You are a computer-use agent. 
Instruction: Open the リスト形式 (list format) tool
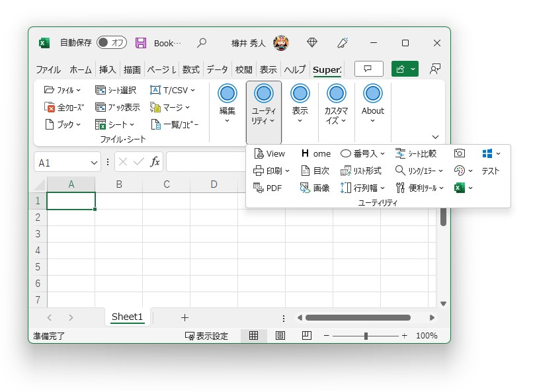pyautogui.click(x=363, y=171)
